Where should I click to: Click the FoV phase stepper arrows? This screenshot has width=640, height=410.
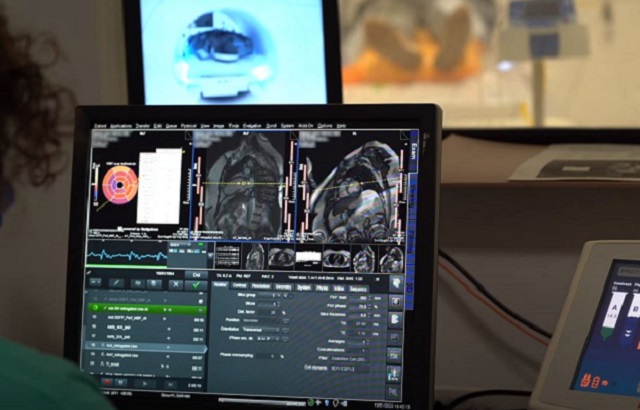pyautogui.click(x=370, y=307)
